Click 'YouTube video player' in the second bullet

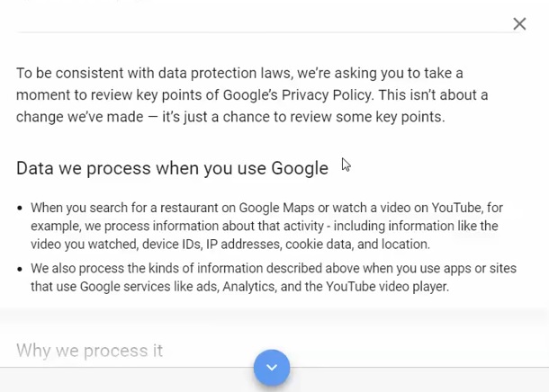tap(387, 287)
